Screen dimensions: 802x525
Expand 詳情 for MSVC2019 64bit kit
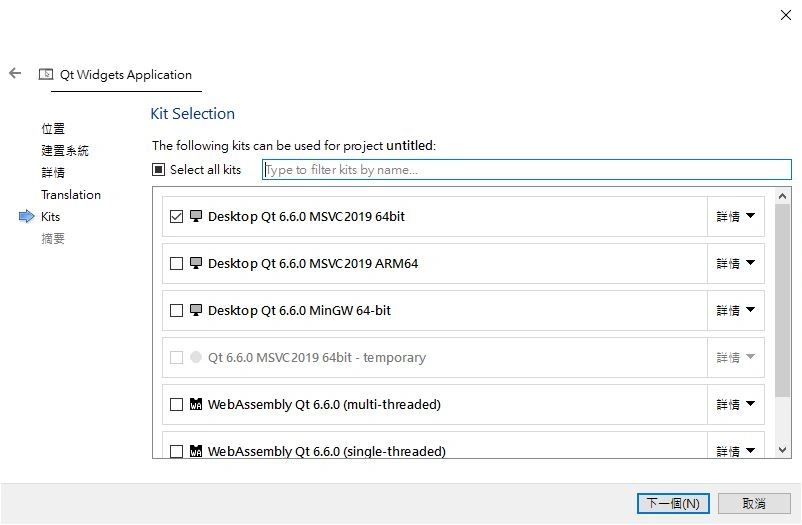[x=735, y=217]
